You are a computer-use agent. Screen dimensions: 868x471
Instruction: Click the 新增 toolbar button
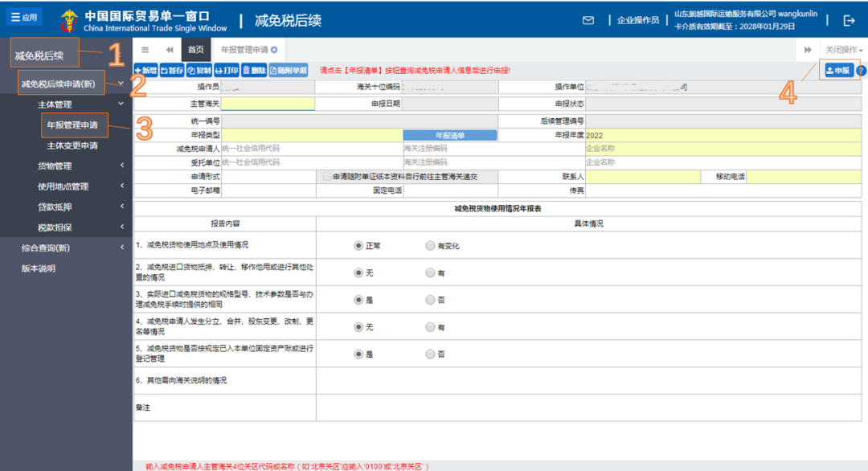tap(145, 71)
